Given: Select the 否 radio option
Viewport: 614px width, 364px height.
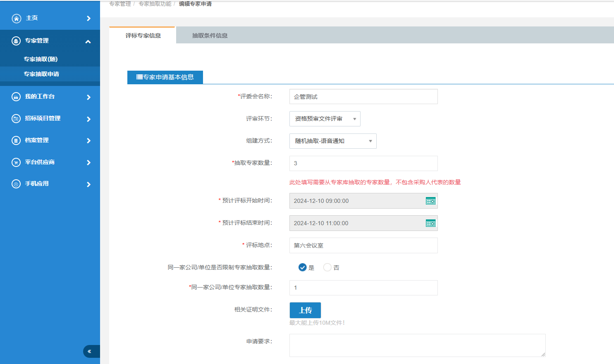Looking at the screenshot, I should 327,267.
